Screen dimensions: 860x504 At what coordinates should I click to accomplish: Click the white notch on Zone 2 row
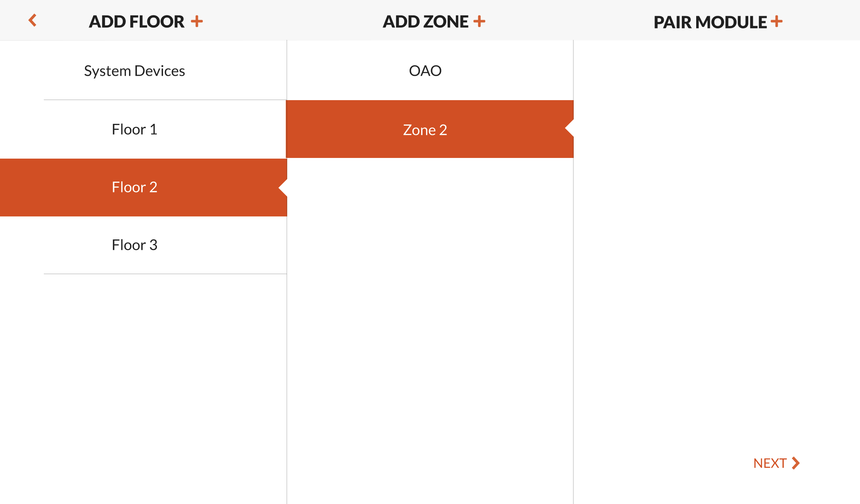tap(569, 128)
